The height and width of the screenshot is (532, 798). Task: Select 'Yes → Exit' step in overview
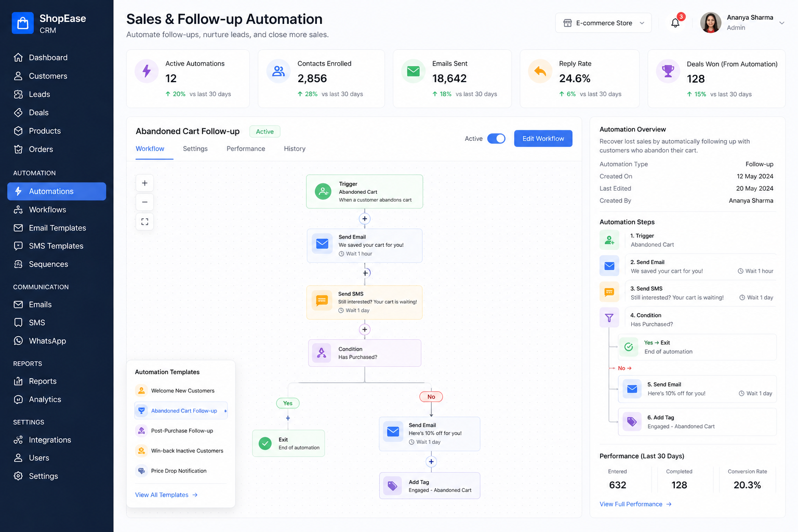click(697, 347)
